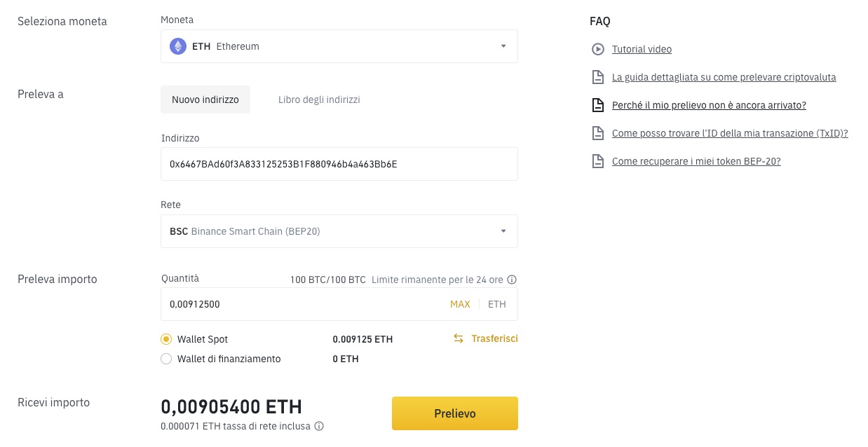The height and width of the screenshot is (447, 868).
Task: Click the Indirizzo address input field
Action: tap(339, 164)
